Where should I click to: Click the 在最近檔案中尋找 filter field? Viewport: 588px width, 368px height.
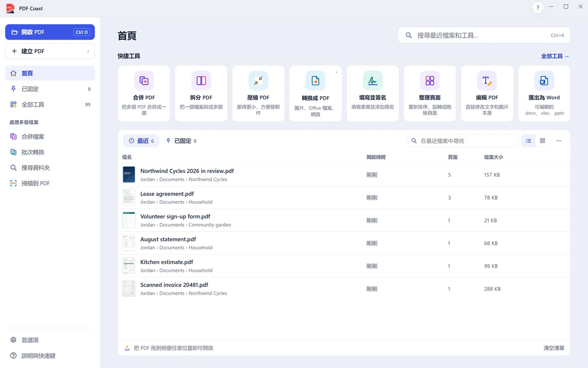click(463, 141)
